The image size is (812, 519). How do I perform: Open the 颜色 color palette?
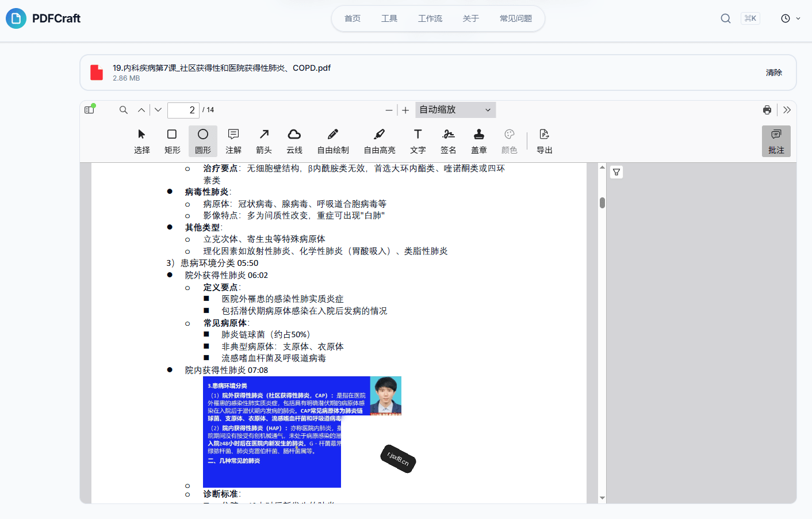[x=510, y=142]
